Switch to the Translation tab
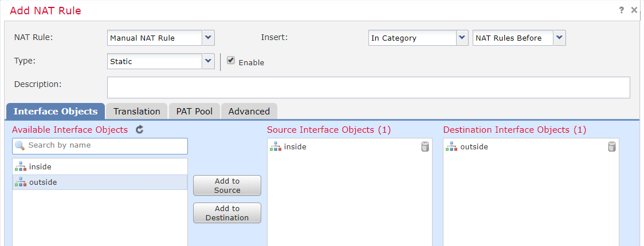Screen dimensions: 644x246 136,112
